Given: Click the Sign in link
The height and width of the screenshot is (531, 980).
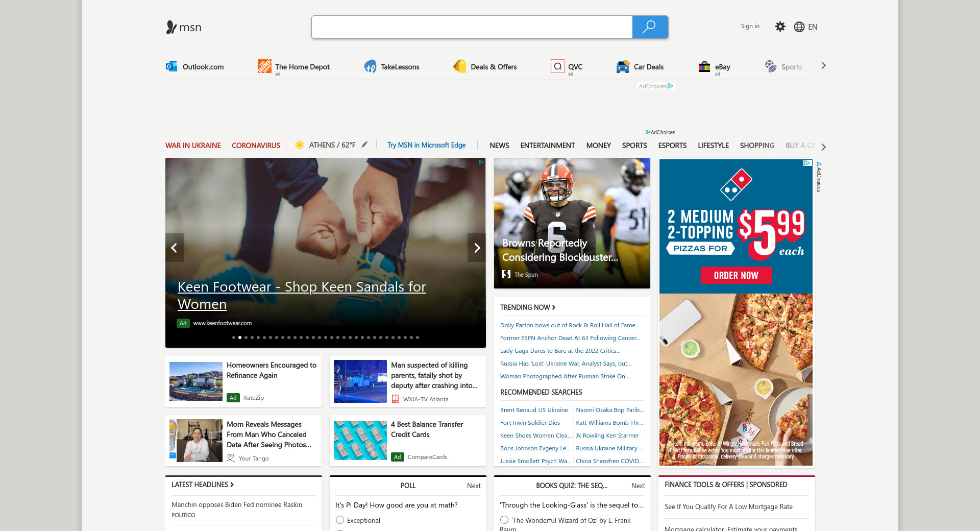Looking at the screenshot, I should click(750, 26).
